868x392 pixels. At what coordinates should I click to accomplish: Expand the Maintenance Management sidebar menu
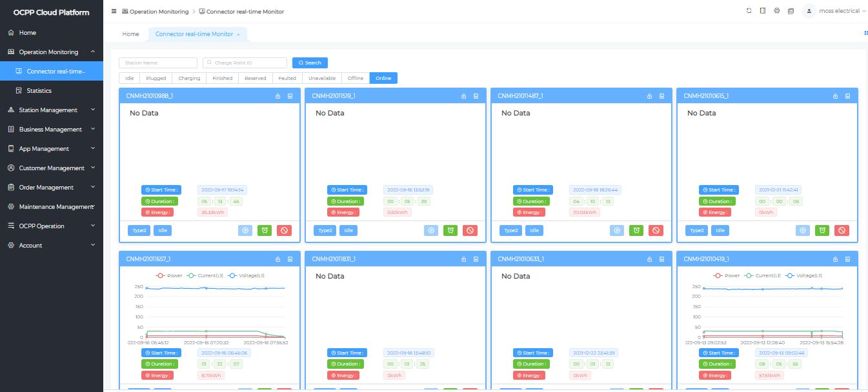pos(52,206)
